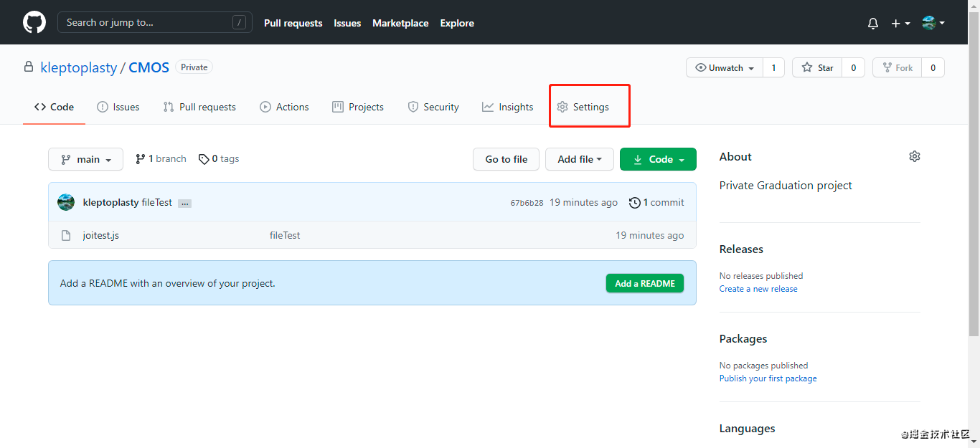
Task: Click the Go to file button
Action: 507,159
